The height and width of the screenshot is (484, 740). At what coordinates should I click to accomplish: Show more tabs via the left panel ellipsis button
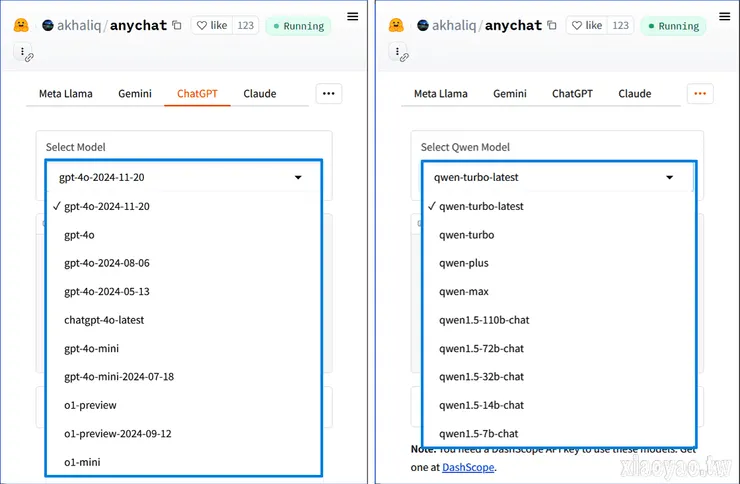point(329,93)
